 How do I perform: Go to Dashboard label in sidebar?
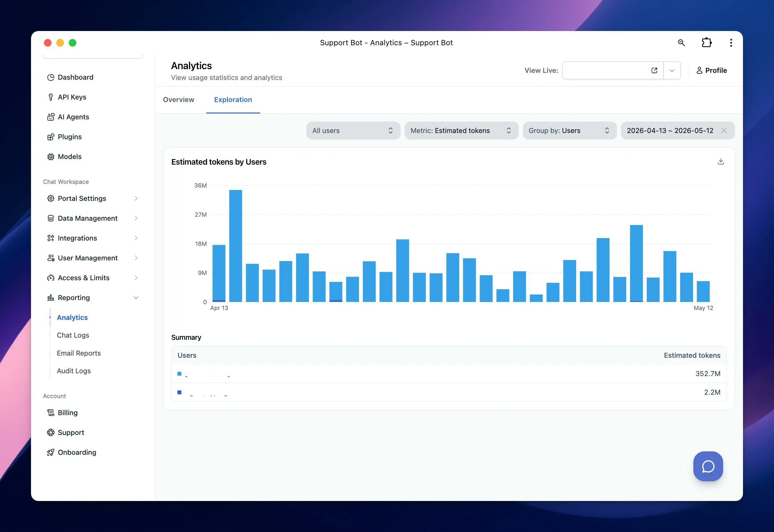pos(76,77)
